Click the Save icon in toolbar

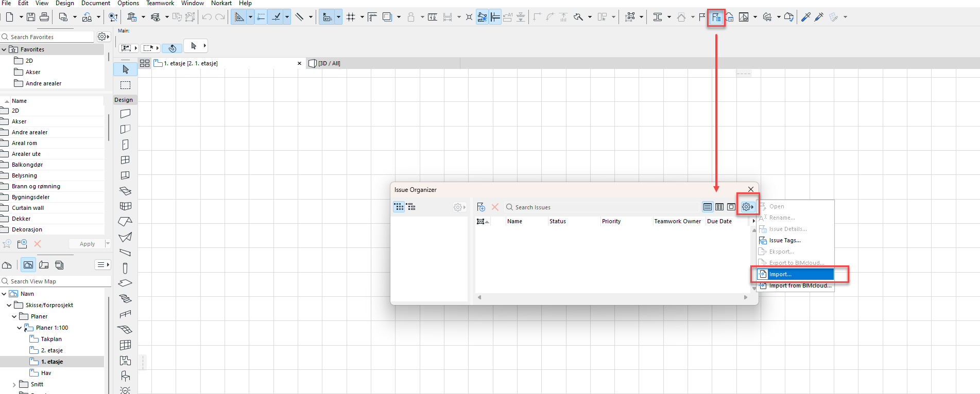[31, 17]
